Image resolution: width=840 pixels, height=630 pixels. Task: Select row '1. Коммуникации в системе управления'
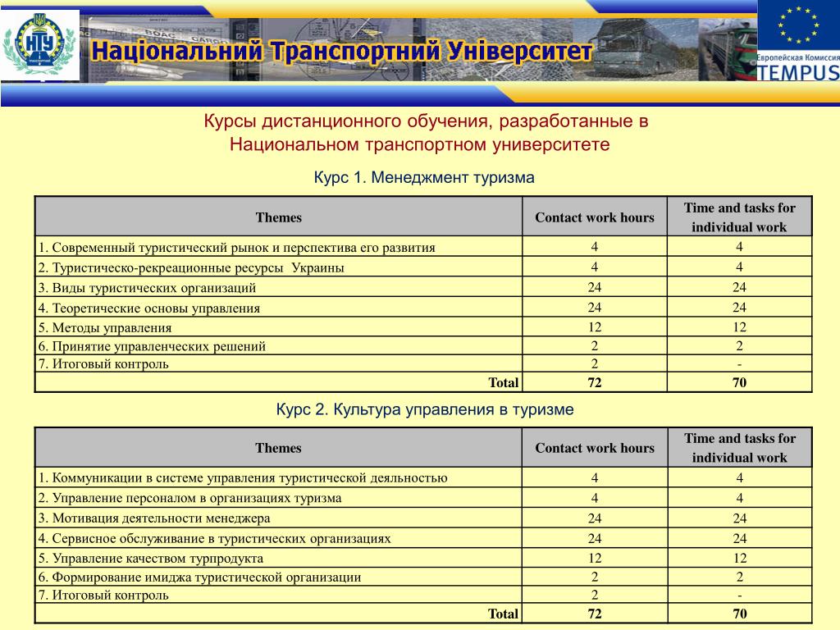click(x=423, y=477)
